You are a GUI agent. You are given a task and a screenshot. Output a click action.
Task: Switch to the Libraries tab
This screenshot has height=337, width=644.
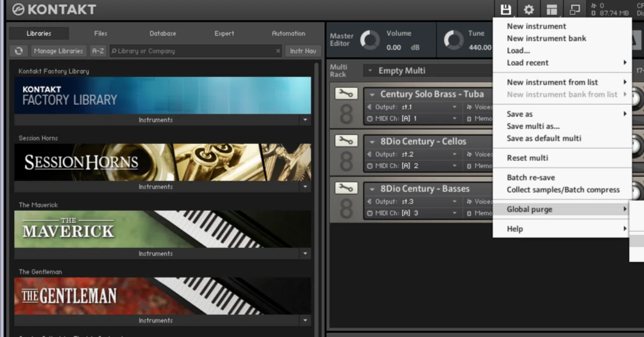point(39,34)
